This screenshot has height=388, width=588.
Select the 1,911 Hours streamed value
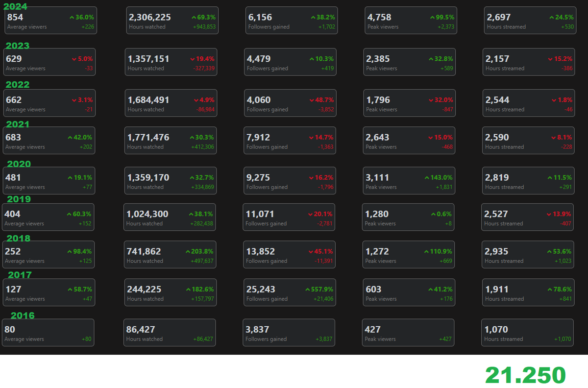(497, 290)
